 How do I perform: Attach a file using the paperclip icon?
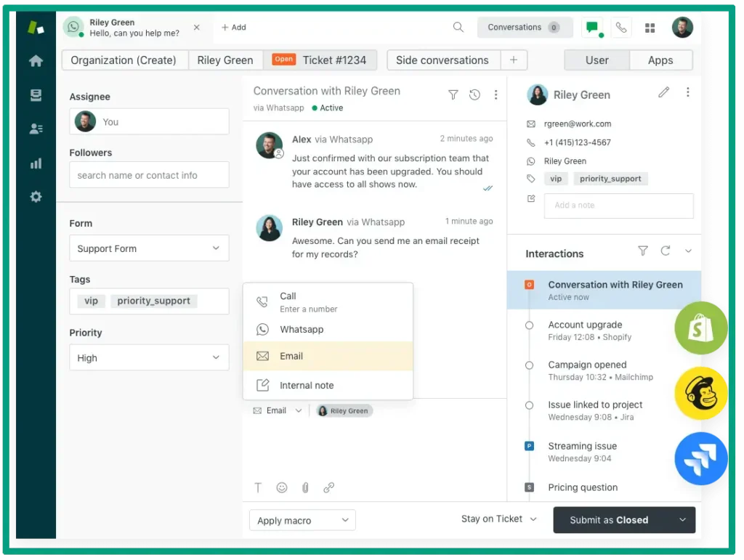pos(305,487)
